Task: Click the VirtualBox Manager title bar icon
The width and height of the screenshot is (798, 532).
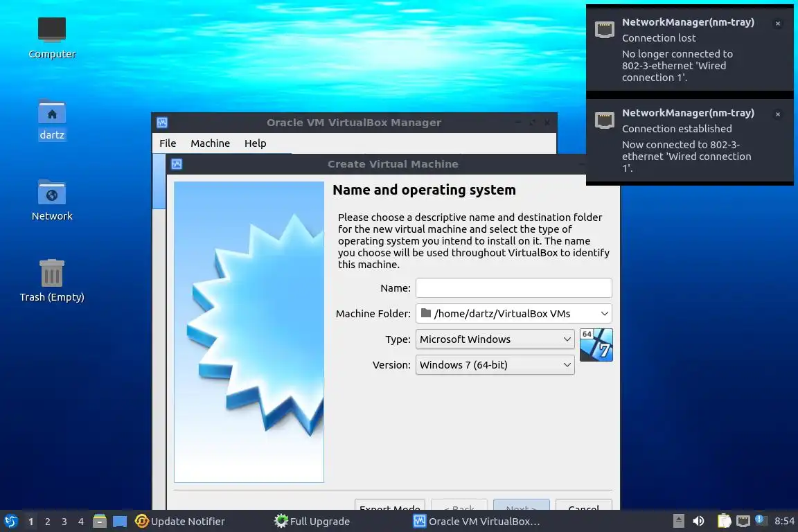Action: click(x=162, y=122)
